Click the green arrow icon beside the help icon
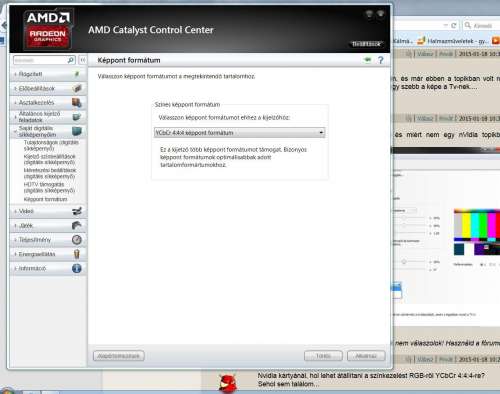Image resolution: width=500 pixels, height=394 pixels. (x=367, y=60)
